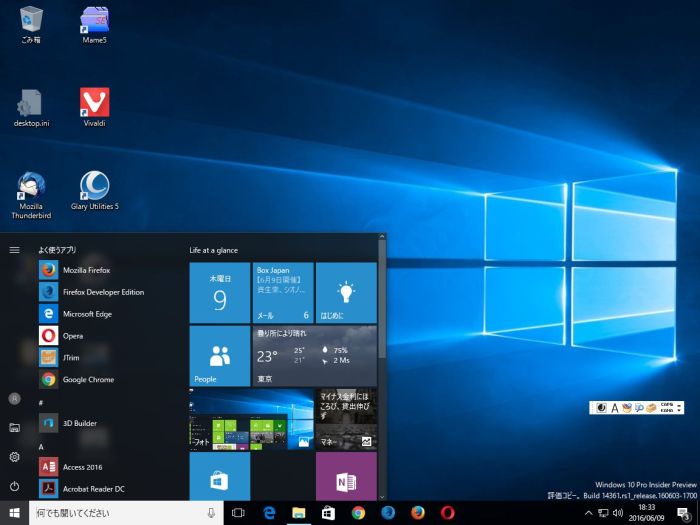Select Acrobat Reader DC in the app list

click(95, 488)
